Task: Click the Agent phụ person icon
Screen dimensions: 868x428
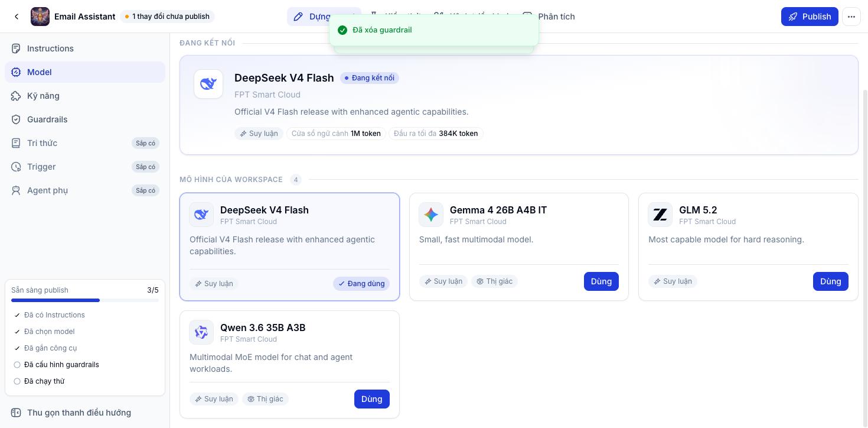Action: tap(16, 190)
